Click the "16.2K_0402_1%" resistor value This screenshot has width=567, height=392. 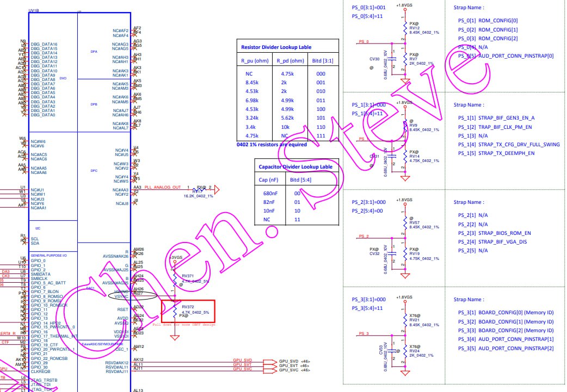tap(198, 196)
